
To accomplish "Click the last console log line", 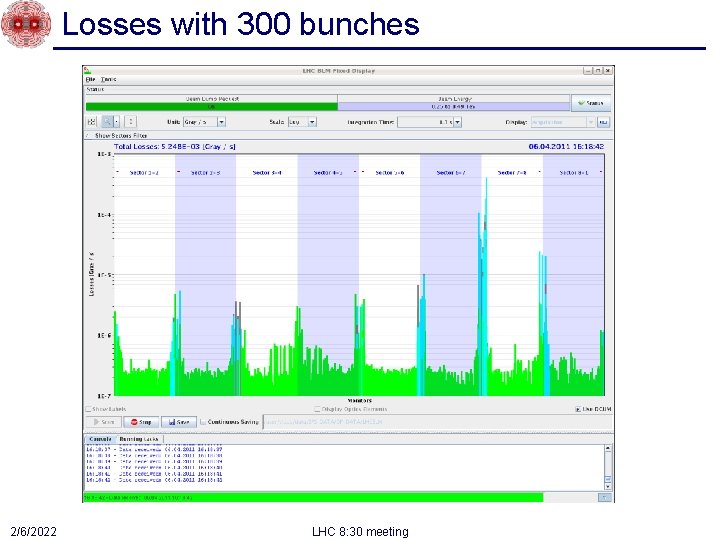I will (x=154, y=480).
